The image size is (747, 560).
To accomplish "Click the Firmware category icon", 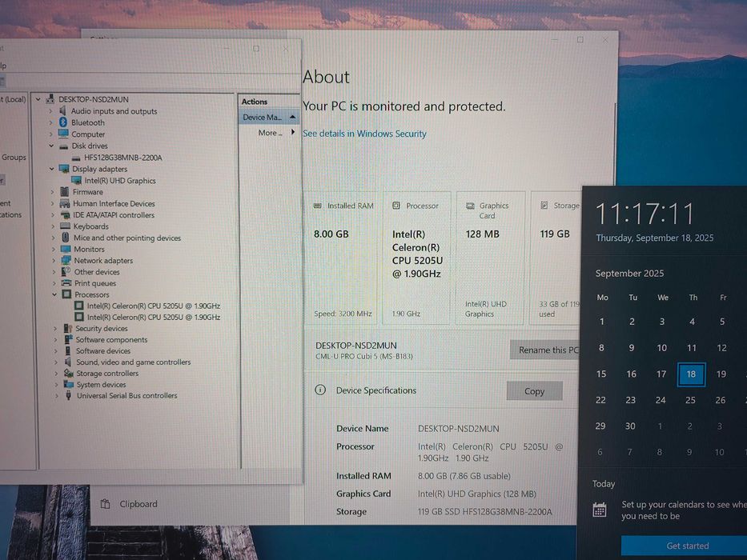I will tap(65, 191).
